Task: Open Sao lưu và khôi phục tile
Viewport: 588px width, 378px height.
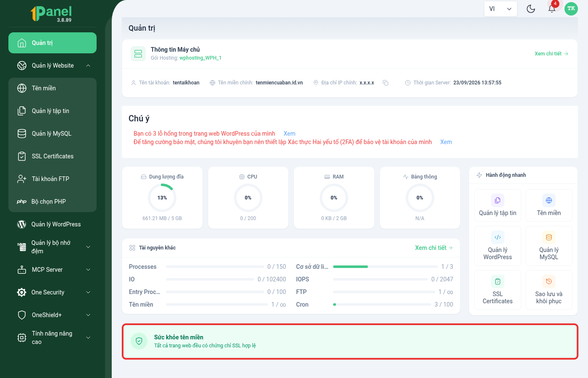Action: pos(549,290)
